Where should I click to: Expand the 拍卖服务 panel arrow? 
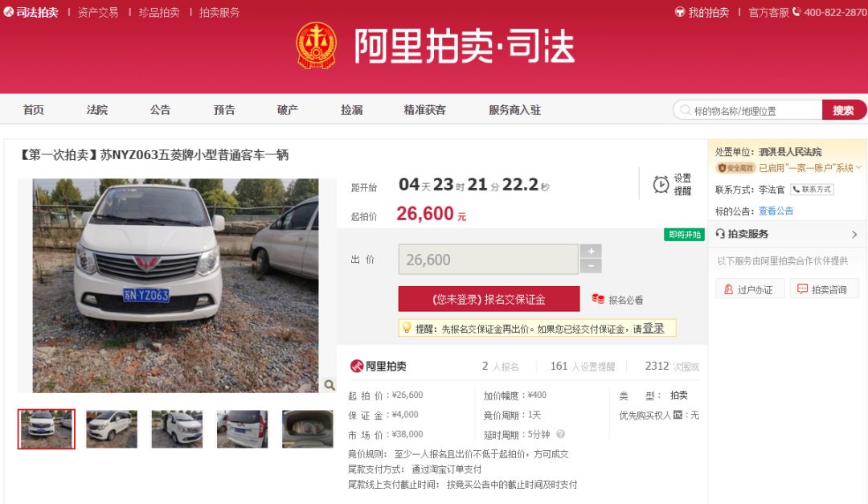point(854,234)
